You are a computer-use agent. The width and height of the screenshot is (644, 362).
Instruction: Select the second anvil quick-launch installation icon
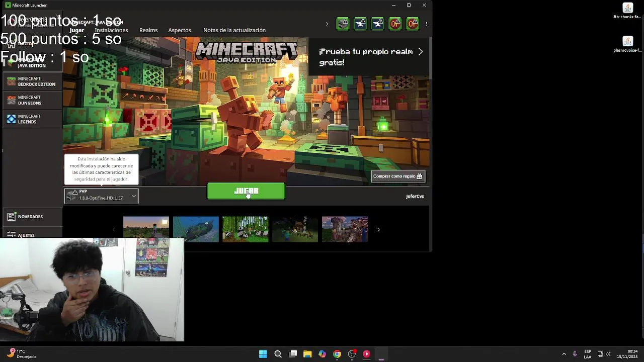pos(377,24)
